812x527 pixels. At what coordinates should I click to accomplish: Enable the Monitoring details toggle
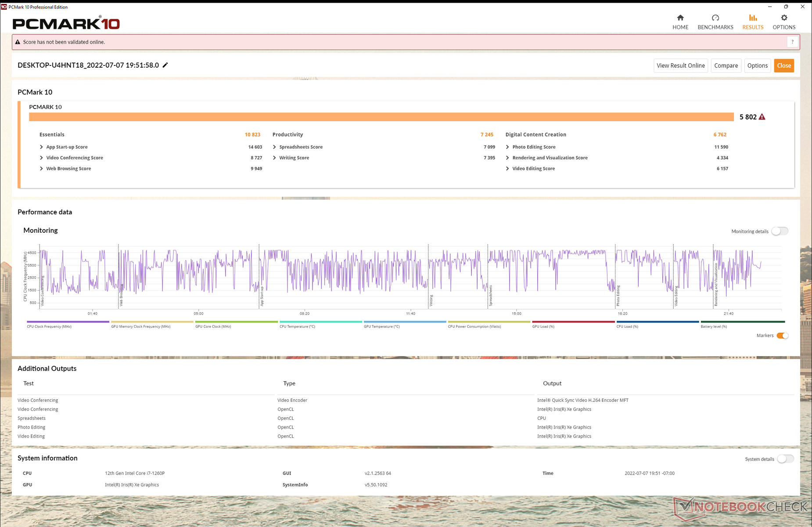pos(780,231)
